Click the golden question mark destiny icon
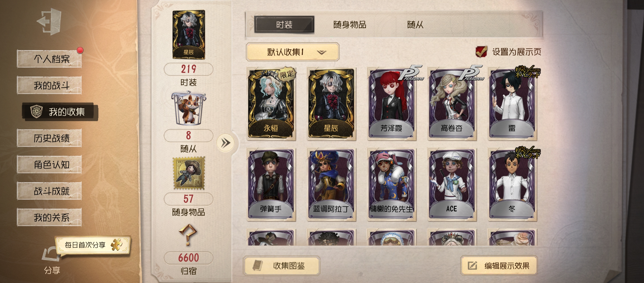644x283 pixels. click(x=188, y=235)
